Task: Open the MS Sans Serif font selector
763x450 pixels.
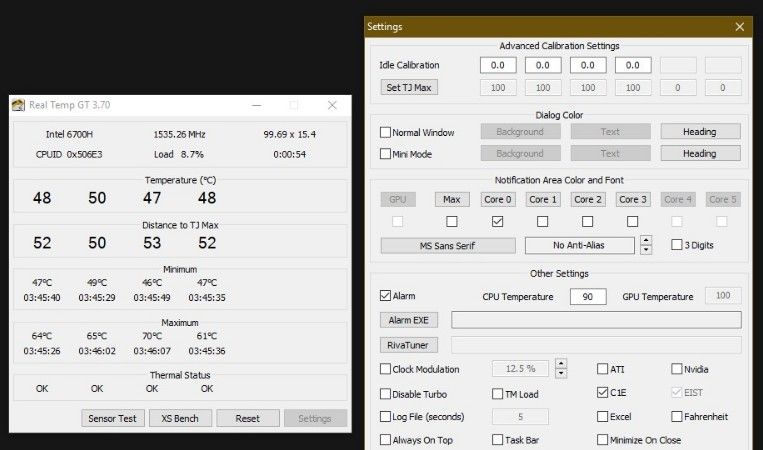Action: click(448, 245)
